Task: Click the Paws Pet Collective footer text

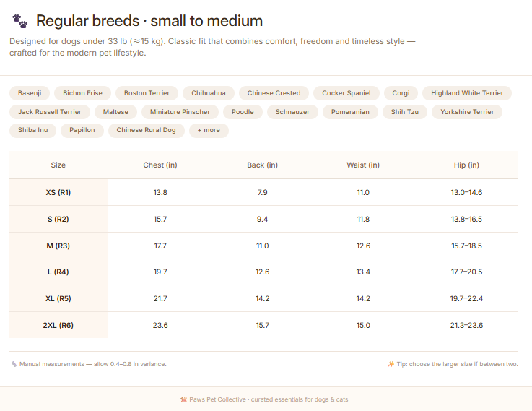Action: (269, 399)
